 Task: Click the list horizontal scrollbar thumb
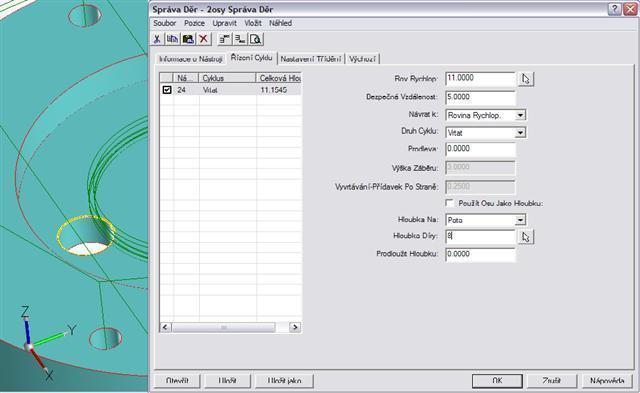coord(224,327)
